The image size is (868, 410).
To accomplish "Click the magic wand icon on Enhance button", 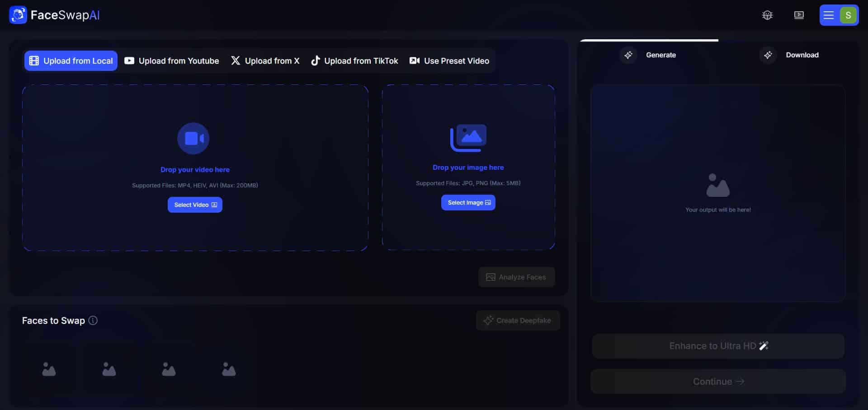I will 764,346.
